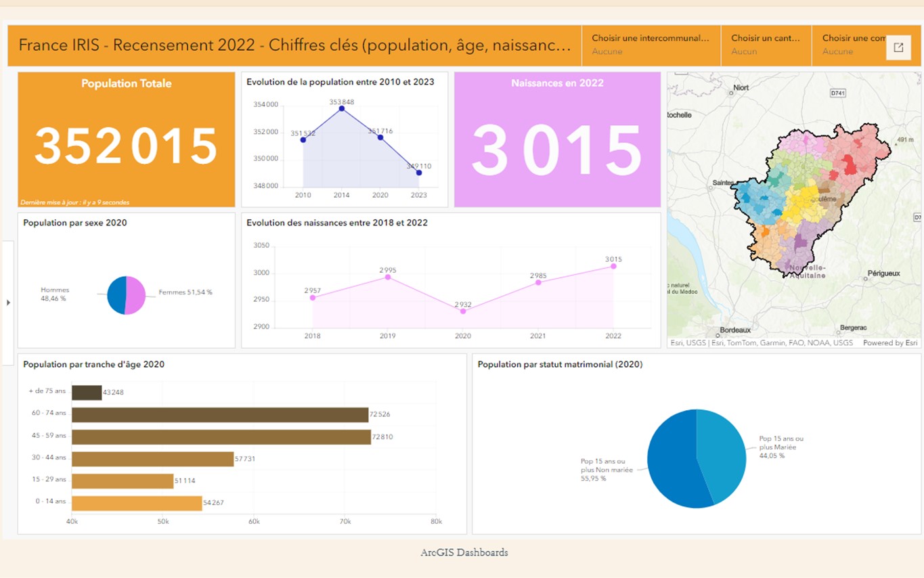Image resolution: width=924 pixels, height=578 pixels.
Task: Click the Naissances en 2022 KPI panel
Action: 556,142
